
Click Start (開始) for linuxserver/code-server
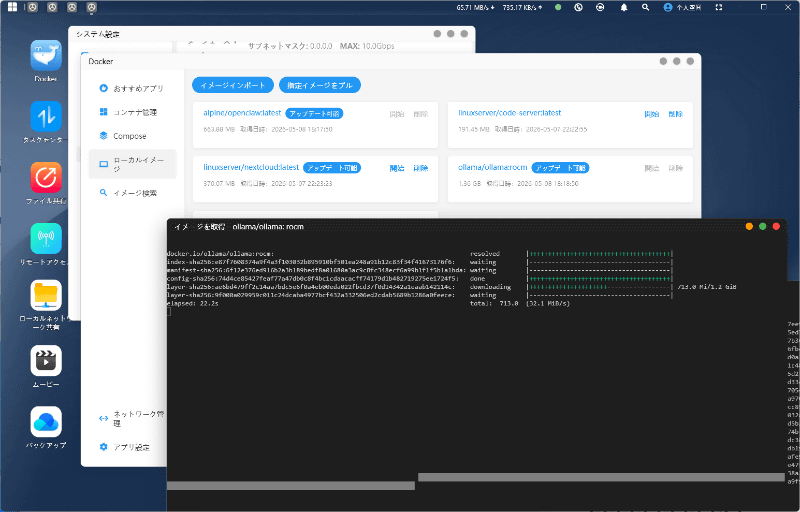coord(652,114)
